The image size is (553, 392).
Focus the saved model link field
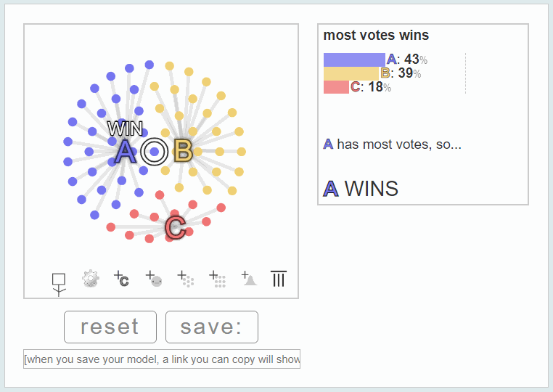tap(162, 359)
